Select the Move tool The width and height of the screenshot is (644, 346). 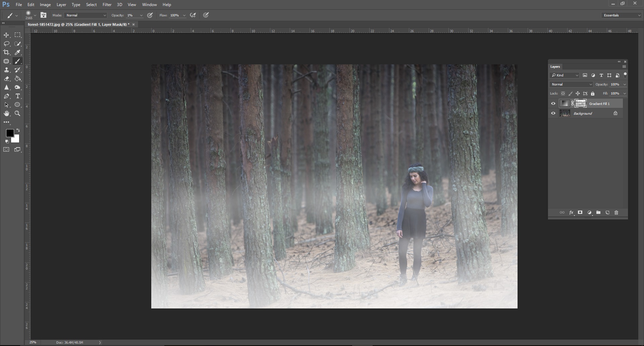(7, 35)
